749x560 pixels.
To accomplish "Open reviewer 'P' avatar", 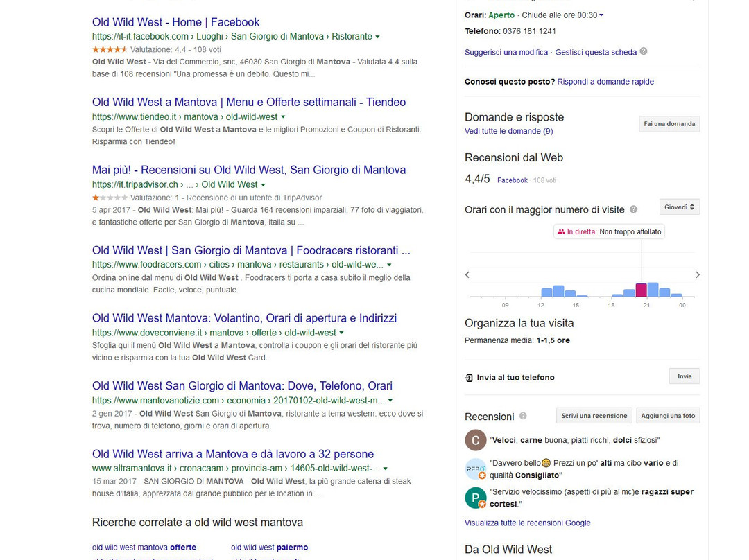I will 475,498.
